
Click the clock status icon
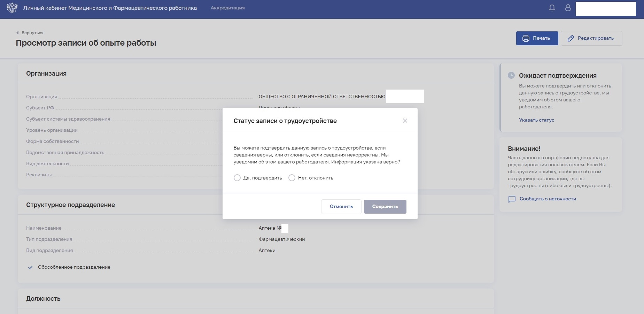pos(511,75)
